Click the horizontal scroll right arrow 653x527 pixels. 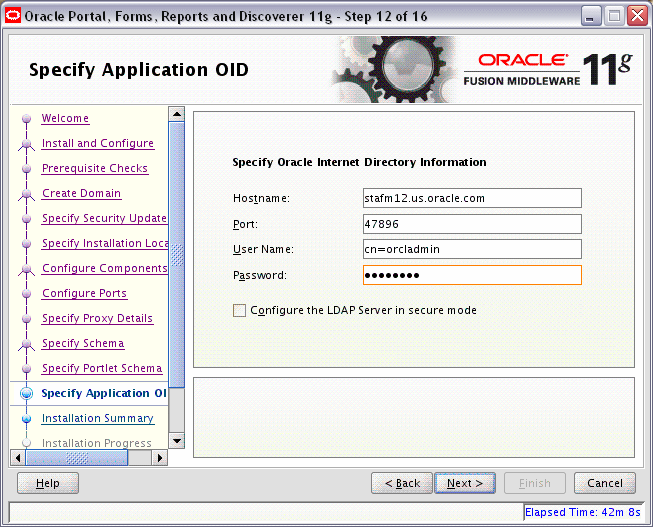tap(160, 458)
